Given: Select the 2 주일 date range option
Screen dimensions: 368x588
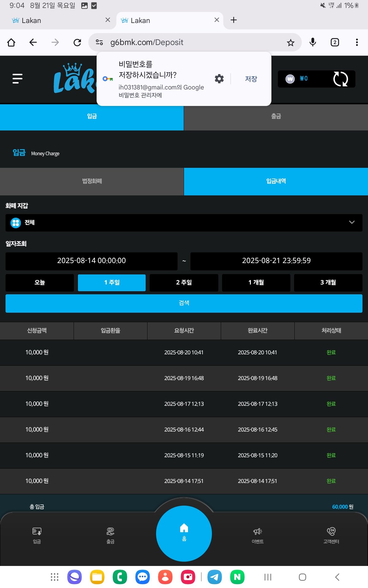Looking at the screenshot, I should tap(184, 282).
